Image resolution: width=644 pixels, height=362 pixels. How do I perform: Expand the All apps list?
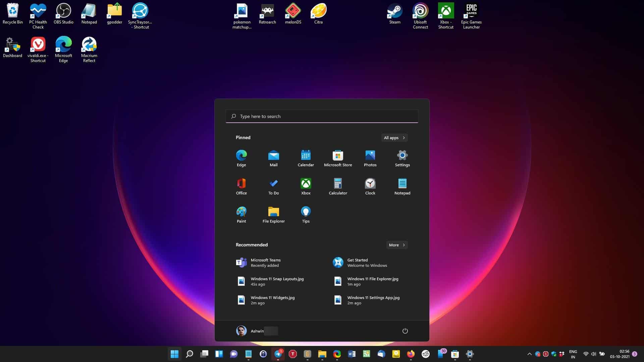(394, 138)
